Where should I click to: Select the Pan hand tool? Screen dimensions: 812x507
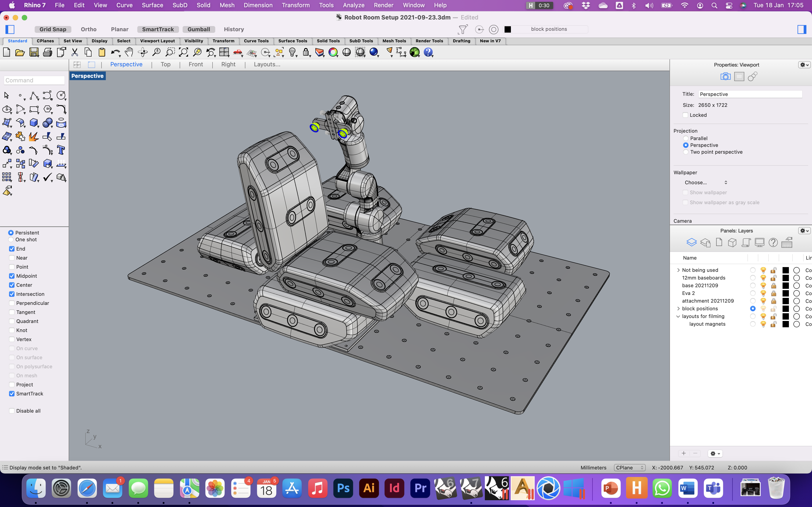129,52
